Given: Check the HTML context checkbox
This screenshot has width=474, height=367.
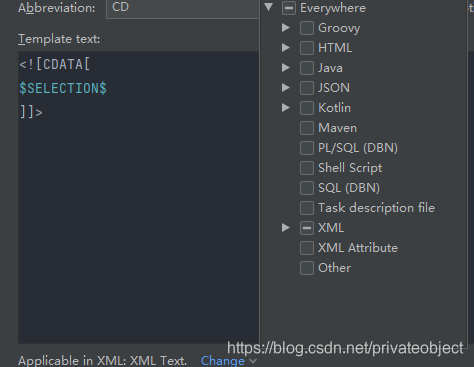Looking at the screenshot, I should 307,48.
